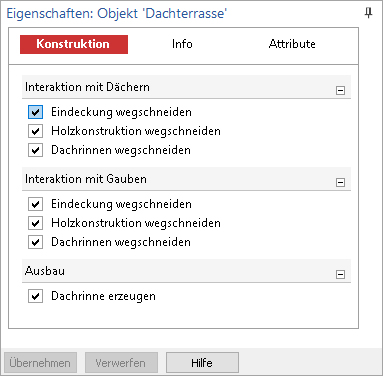Image resolution: width=383 pixels, height=376 pixels.
Task: Disable Dachrinnen wegschneiden under Gauben
Action: [36, 242]
